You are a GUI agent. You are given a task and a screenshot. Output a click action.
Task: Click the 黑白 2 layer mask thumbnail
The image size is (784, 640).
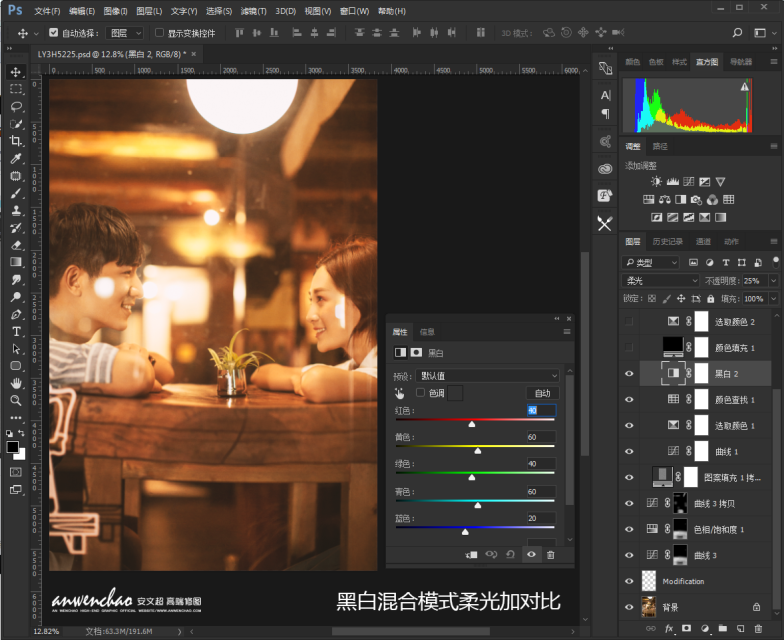[702, 374]
